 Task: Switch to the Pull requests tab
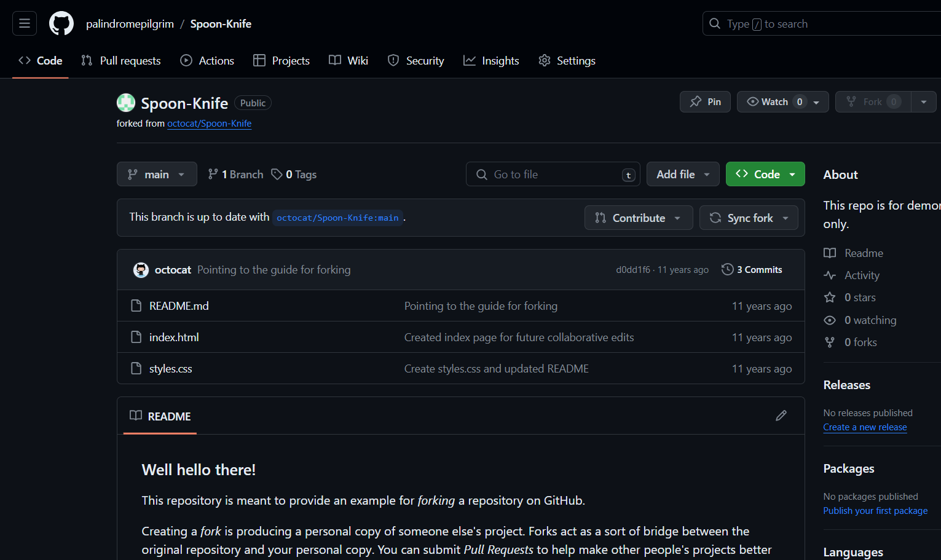121,61
